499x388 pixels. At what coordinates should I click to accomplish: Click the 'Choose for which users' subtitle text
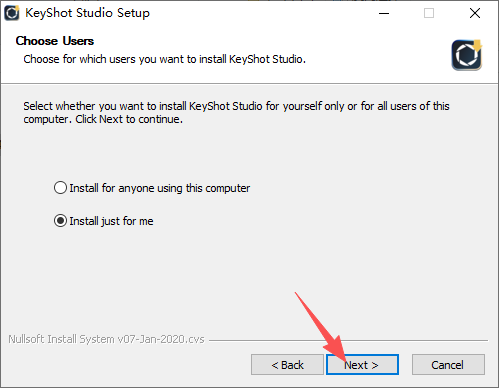164,59
